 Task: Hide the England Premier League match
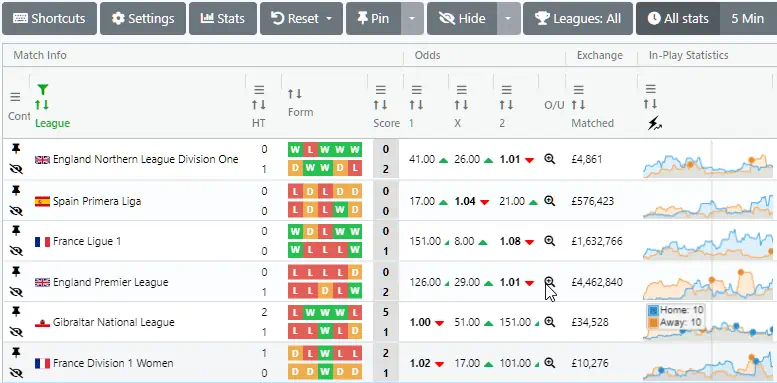(x=16, y=292)
